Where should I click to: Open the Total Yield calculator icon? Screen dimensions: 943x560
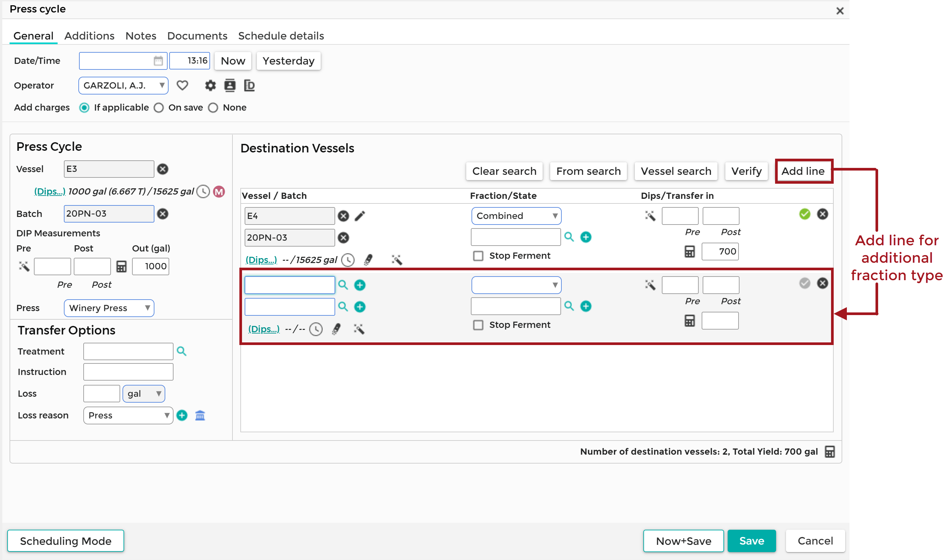(x=830, y=452)
